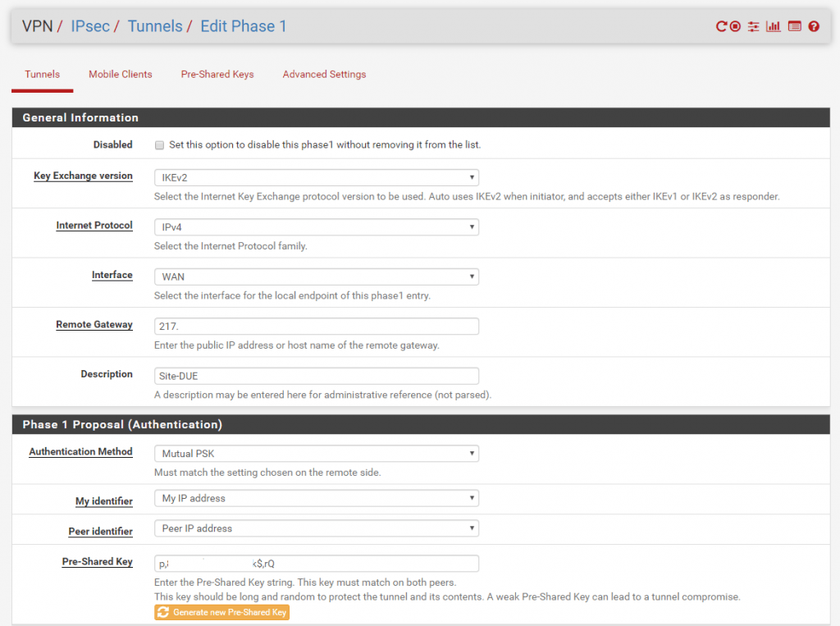Open the log entries icon
Viewport: 840px width, 626px height.
pyautogui.click(x=794, y=26)
